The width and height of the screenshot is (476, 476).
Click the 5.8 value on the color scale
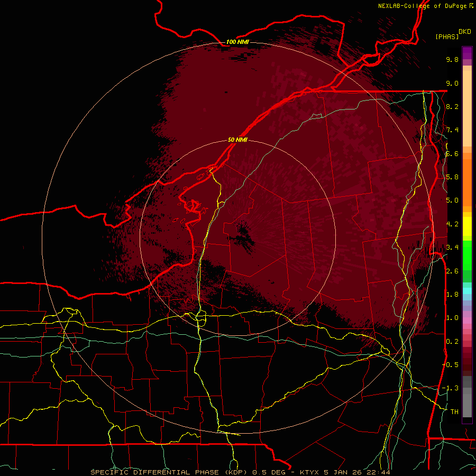pyautogui.click(x=452, y=177)
